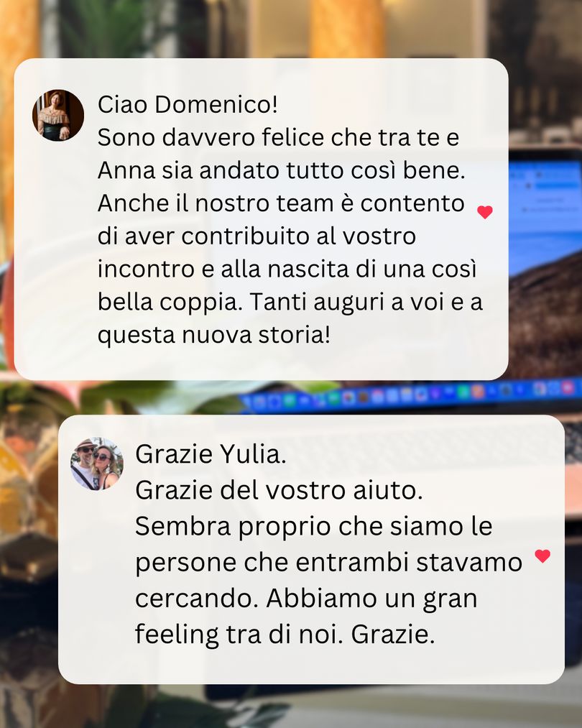Select the 'Ciao Domenico!' greeting line
Viewport: 582px width, 728px height.
pos(188,104)
